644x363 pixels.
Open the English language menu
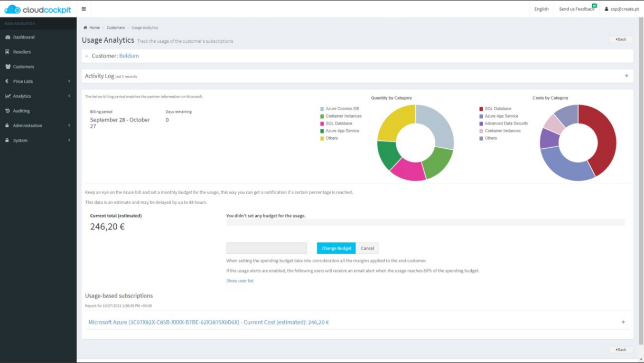[541, 9]
